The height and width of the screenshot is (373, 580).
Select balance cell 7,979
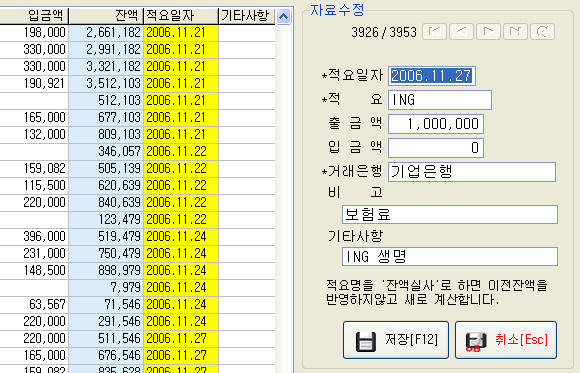click(106, 288)
